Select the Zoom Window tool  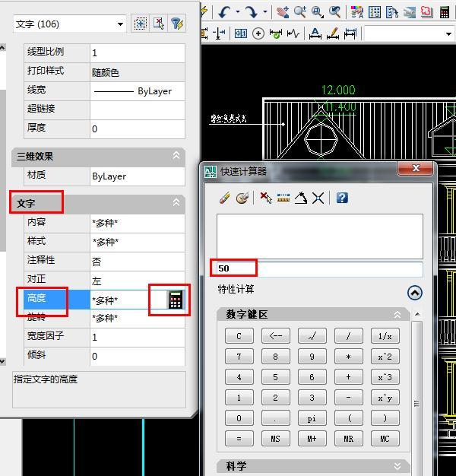coord(318,12)
